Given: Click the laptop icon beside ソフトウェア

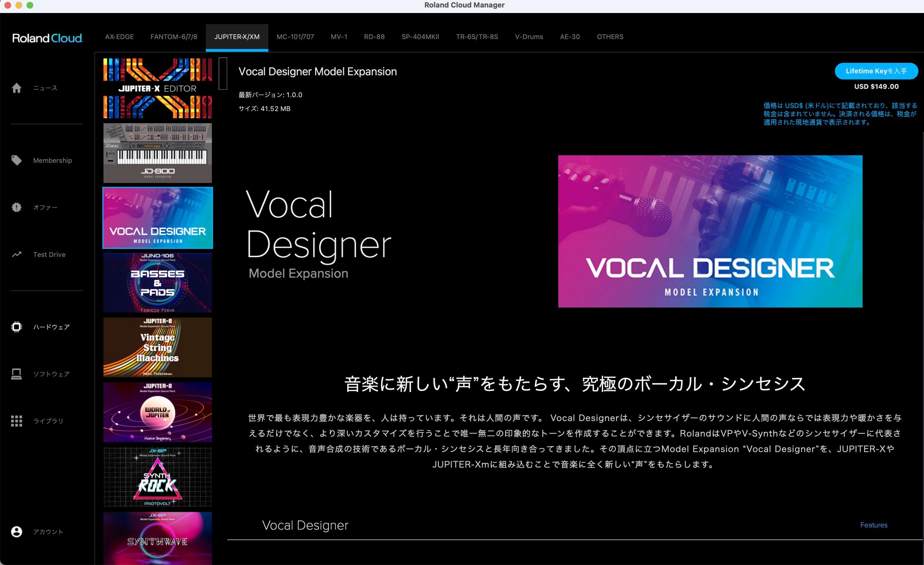Looking at the screenshot, I should [17, 374].
